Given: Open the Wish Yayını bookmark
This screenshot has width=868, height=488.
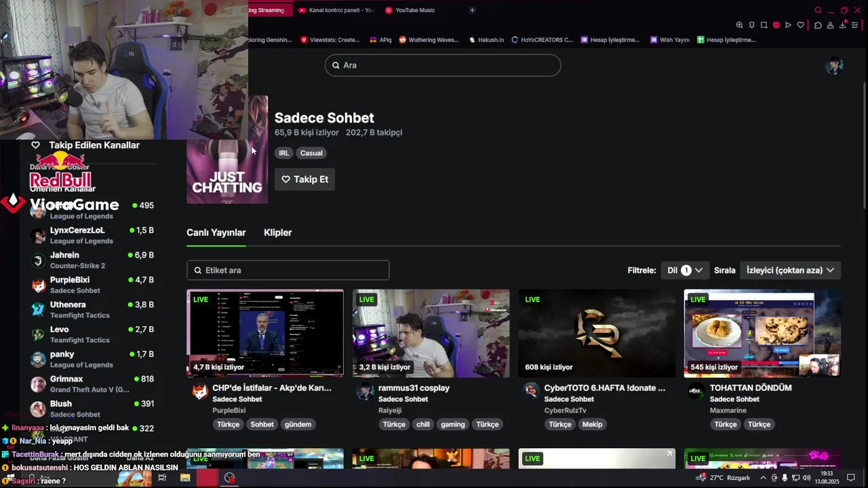Looking at the screenshot, I should click(669, 40).
